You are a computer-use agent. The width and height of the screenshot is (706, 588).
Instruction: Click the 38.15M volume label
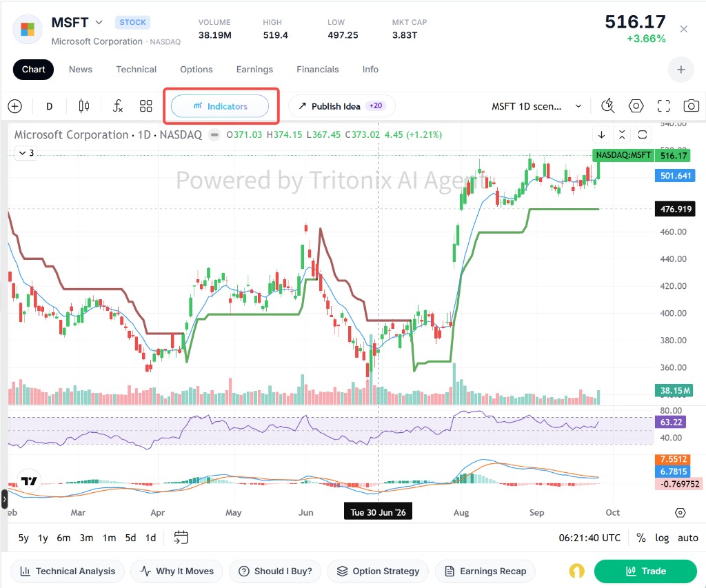[674, 390]
